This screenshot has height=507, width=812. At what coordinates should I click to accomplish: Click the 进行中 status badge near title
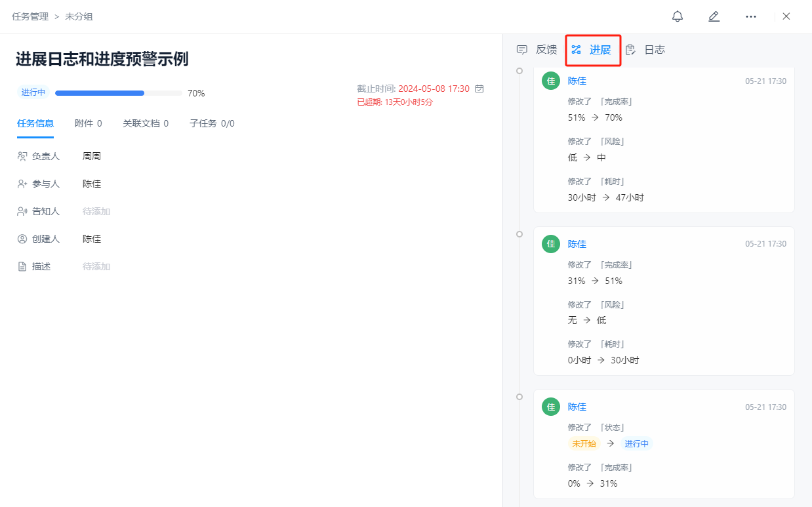click(33, 92)
